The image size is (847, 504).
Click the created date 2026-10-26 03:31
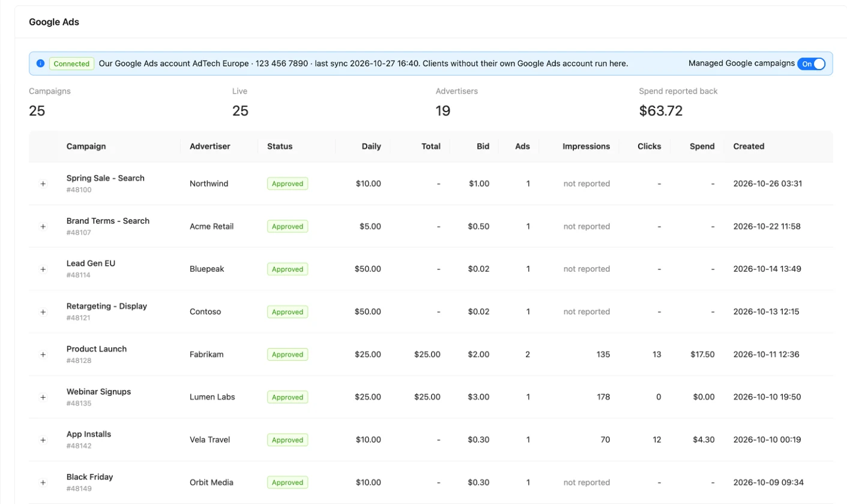pos(768,184)
